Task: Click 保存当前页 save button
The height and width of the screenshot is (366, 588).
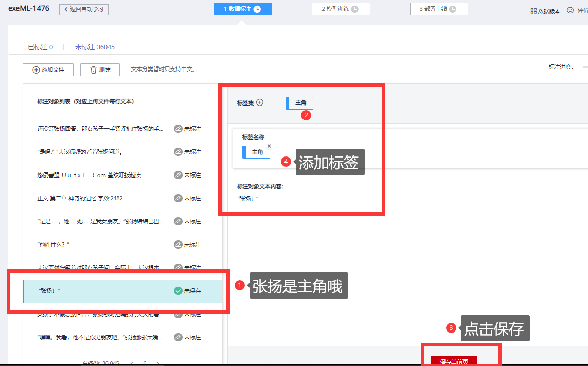Action: 454,361
